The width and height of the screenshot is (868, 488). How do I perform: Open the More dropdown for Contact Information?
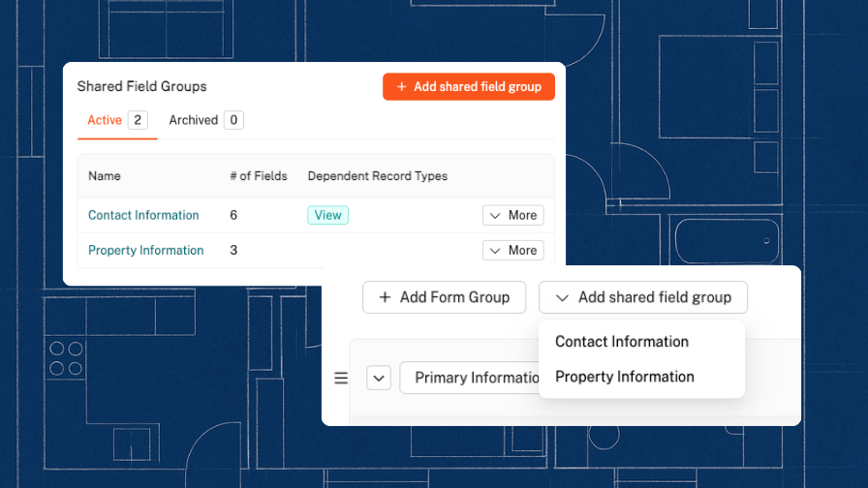[512, 215]
